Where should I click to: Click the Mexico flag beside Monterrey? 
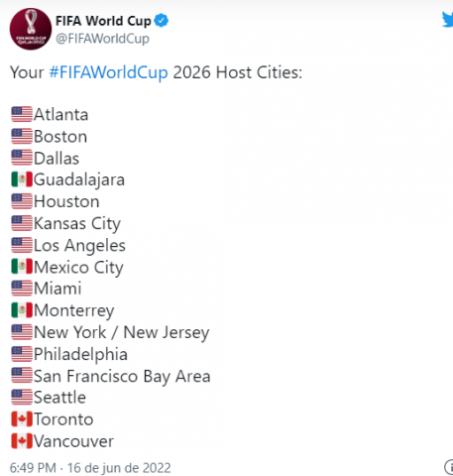pos(22,310)
